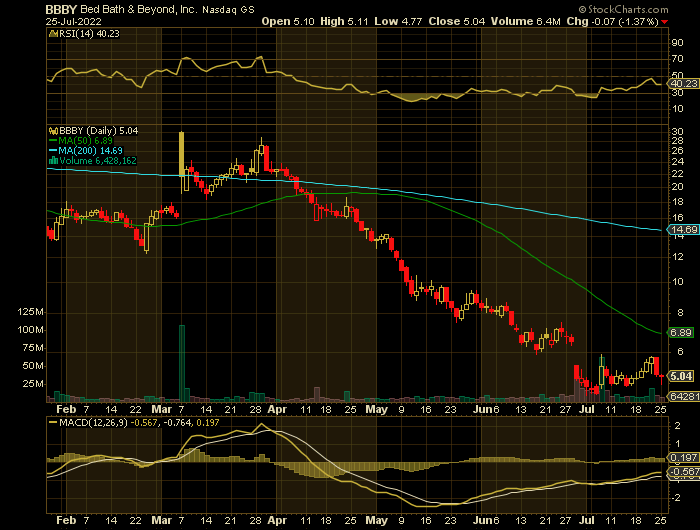Viewport: 700px width, 530px height.
Task: Click the BBBY ticker symbol
Action: [62, 9]
